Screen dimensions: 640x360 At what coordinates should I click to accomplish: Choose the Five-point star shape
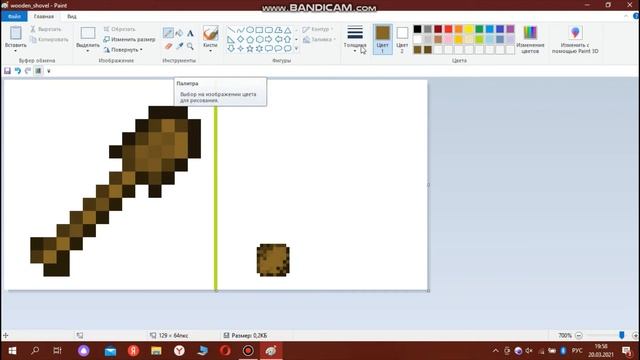[250, 49]
